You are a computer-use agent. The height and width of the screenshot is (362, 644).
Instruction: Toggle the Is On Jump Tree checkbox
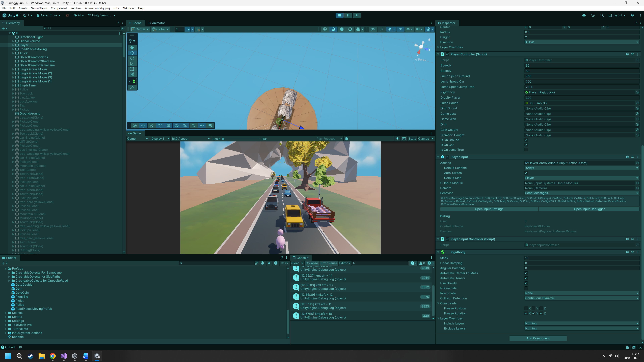pos(526,150)
